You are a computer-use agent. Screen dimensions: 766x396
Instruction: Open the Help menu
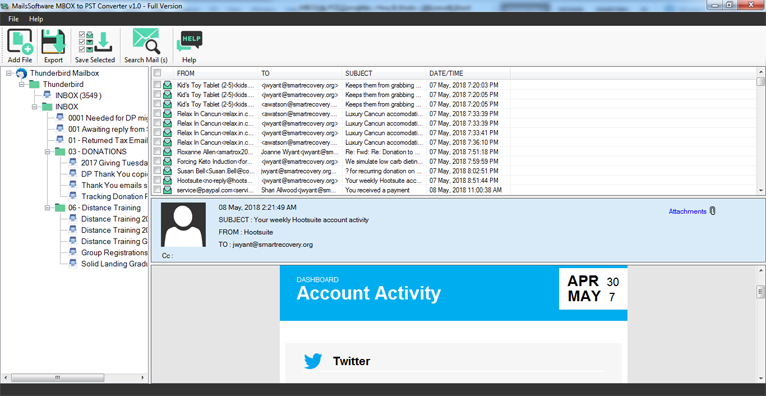[x=36, y=19]
